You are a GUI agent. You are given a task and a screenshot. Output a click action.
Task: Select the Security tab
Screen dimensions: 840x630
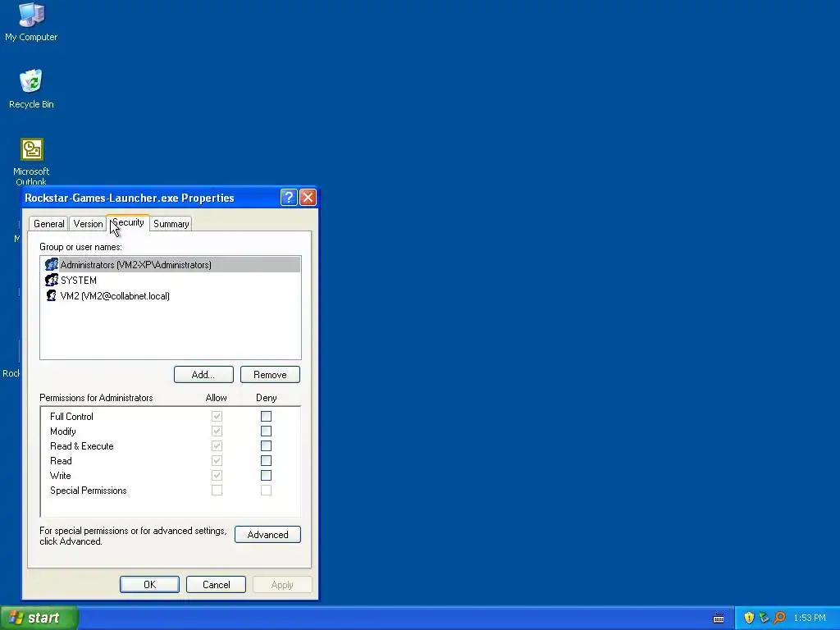pos(128,222)
